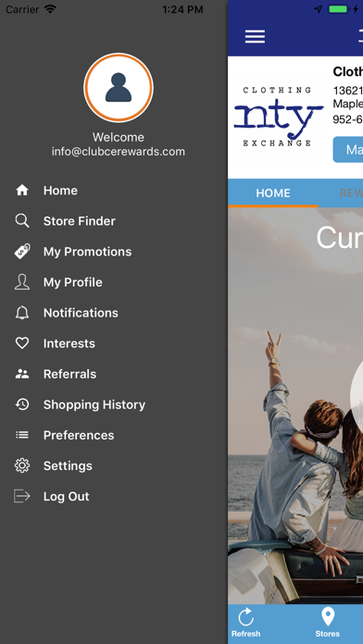Tap the Refresh circular arrow icon
This screenshot has width=363, height=644.
tap(245, 617)
